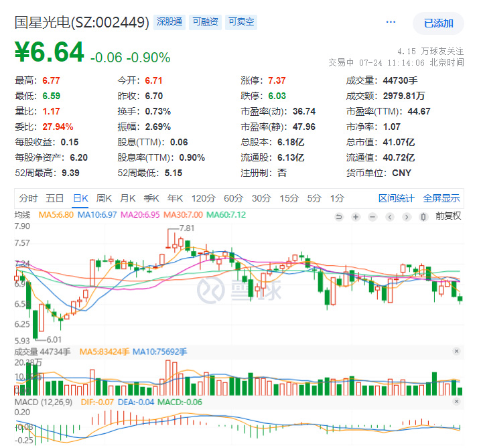Viewport: 479px width, 448px height.
Task: Click the MA20:6.95 moving average label
Action: (x=140, y=215)
